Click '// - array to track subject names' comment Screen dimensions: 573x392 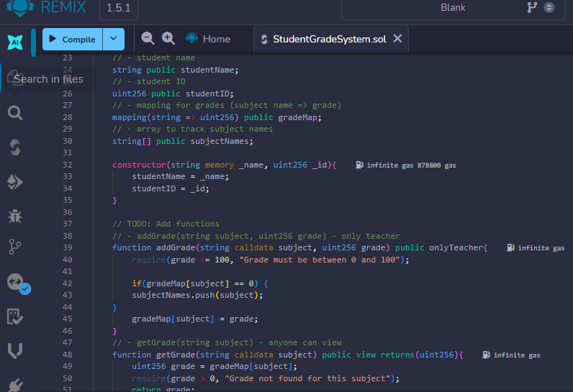click(x=192, y=129)
